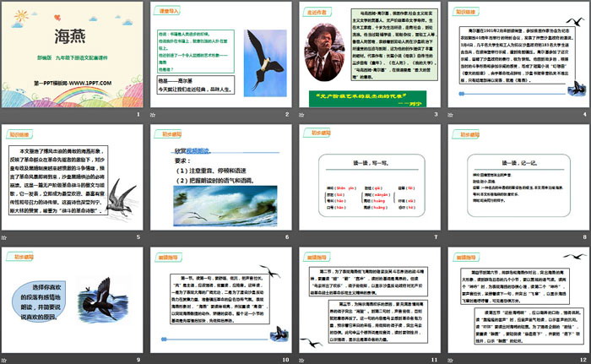The height and width of the screenshot is (364, 591).
Task: Click slide number 9 label
Action: (x=138, y=360)
